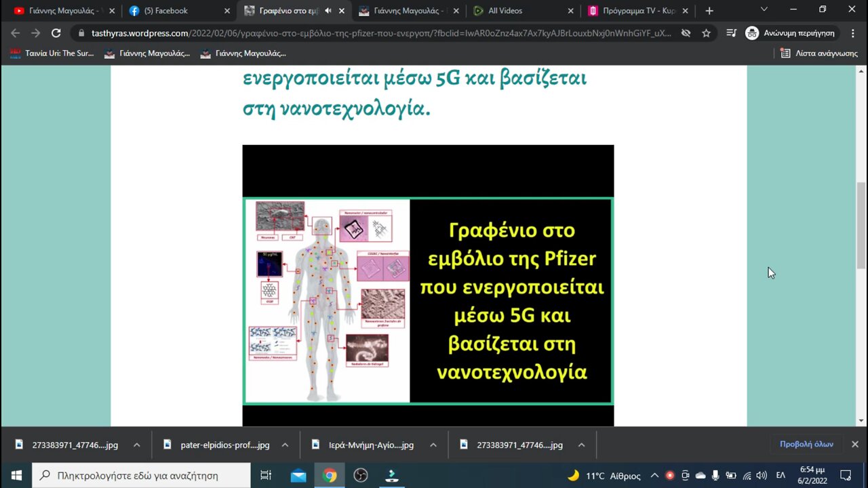This screenshot has height=488, width=868.
Task: Open the Wi-Fi network tray icon
Action: click(x=747, y=476)
